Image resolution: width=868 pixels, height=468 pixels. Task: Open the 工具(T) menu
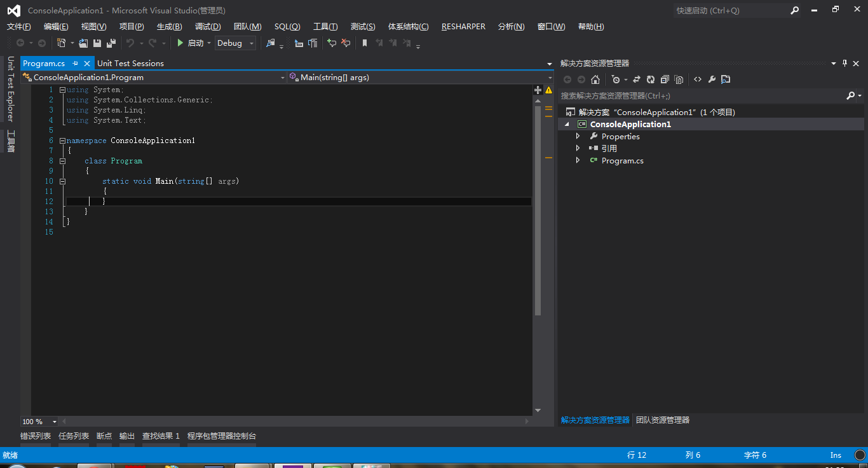[x=325, y=26]
